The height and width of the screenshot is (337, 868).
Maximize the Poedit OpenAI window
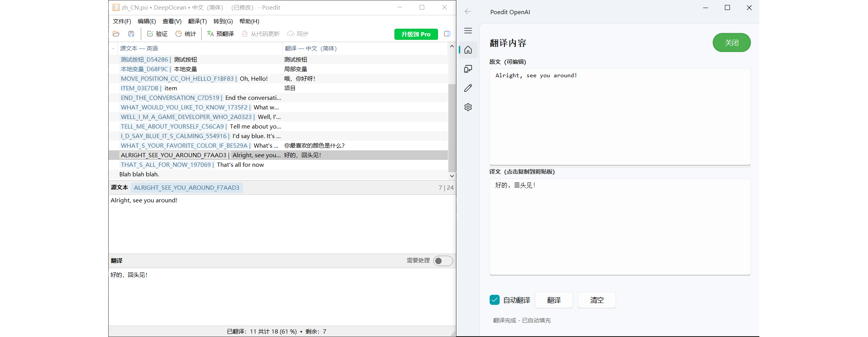[x=727, y=8]
